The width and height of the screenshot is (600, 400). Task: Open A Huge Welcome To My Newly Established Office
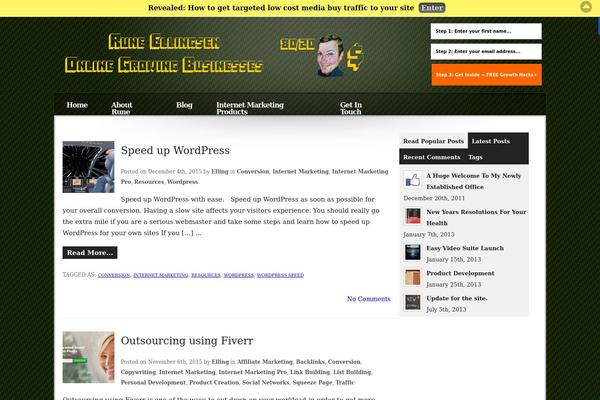pyautogui.click(x=474, y=181)
